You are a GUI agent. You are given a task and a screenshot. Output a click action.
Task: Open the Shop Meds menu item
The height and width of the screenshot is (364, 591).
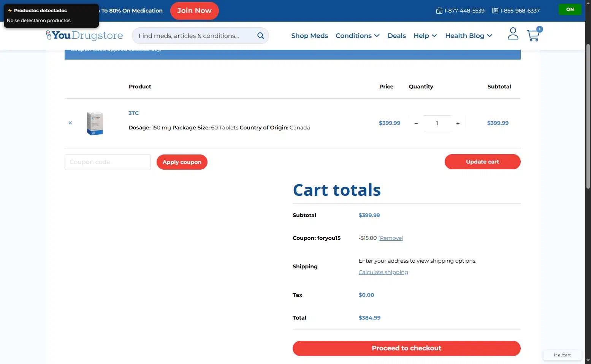(x=309, y=36)
